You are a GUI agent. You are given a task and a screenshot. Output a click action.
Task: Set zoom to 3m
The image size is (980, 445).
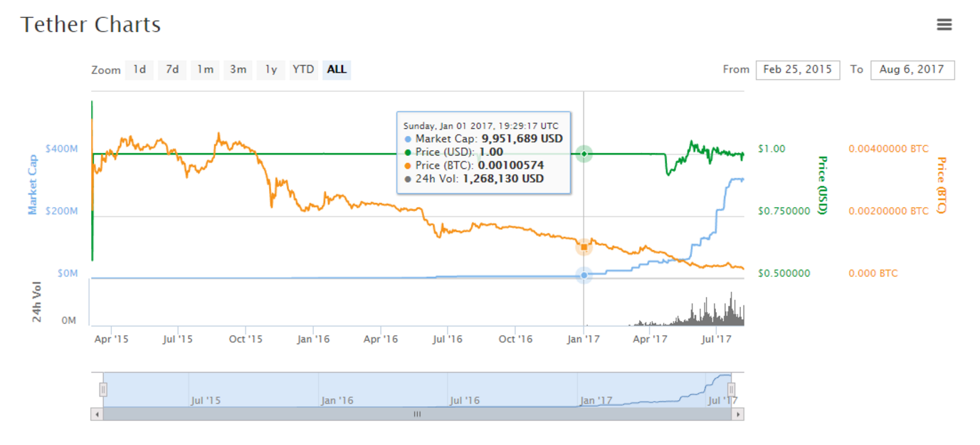[x=238, y=69]
